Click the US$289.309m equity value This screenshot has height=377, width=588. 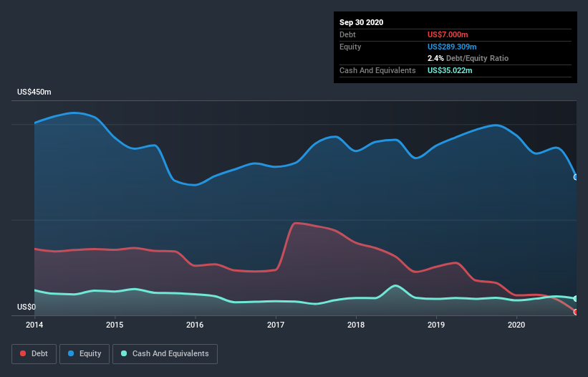point(452,47)
